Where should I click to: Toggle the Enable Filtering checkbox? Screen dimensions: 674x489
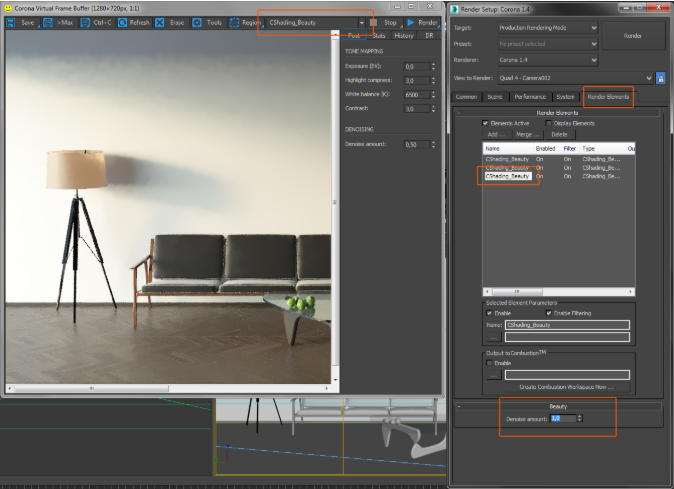point(548,313)
